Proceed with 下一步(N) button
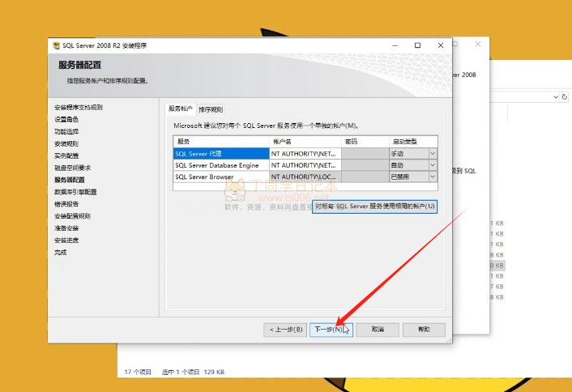 click(331, 330)
